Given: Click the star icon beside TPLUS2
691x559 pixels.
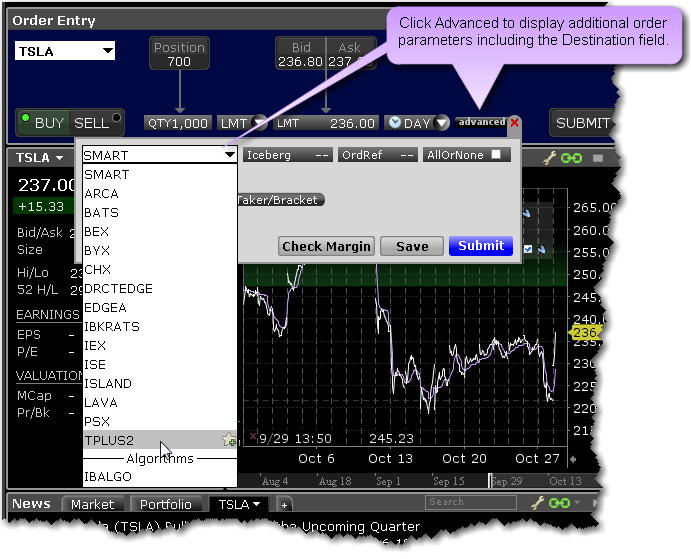Looking at the screenshot, I should [x=228, y=440].
